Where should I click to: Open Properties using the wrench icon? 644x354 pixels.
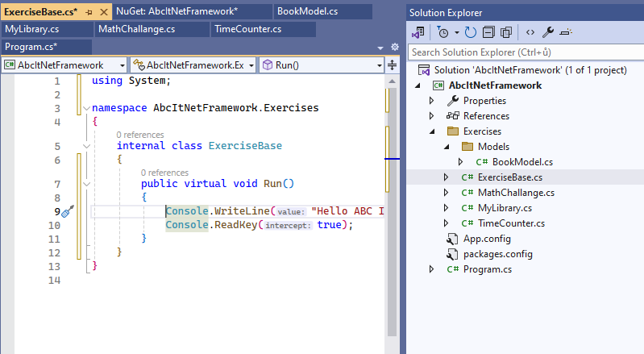(548, 32)
